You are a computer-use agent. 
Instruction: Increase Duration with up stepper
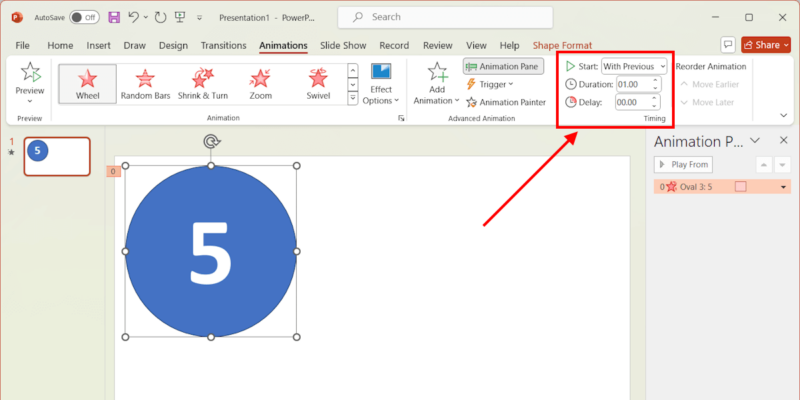(655, 81)
